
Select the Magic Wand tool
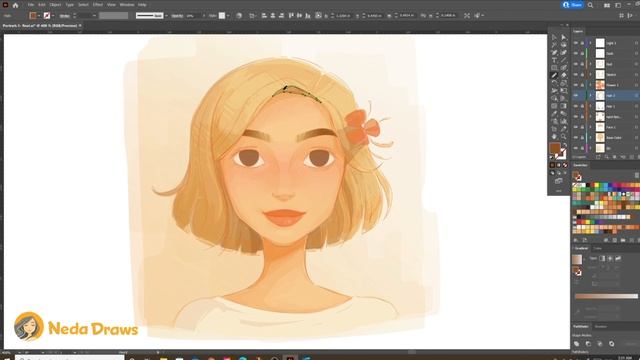pyautogui.click(x=554, y=44)
